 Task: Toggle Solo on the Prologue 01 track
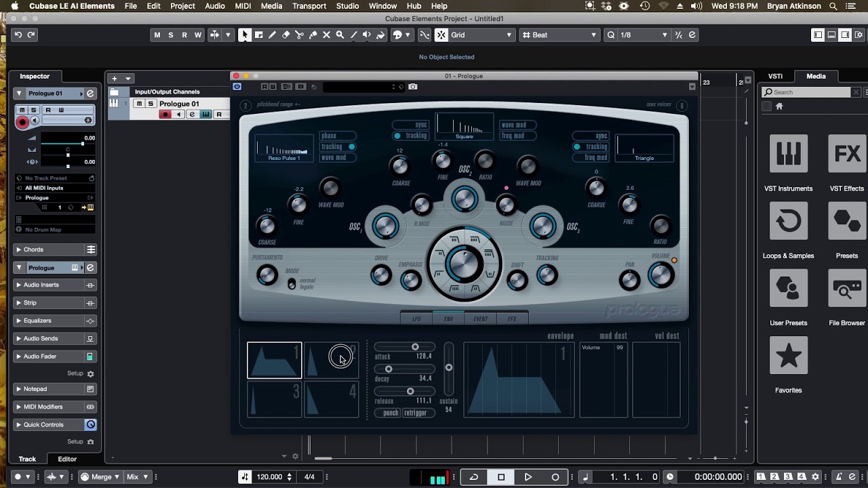(151, 104)
